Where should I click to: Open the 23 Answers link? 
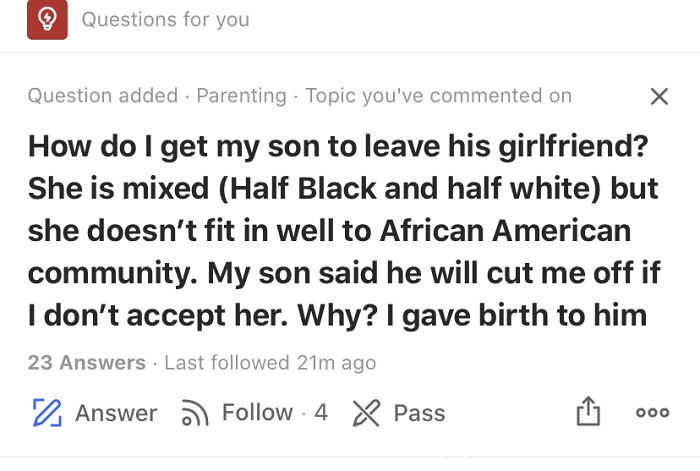pyautogui.click(x=86, y=362)
